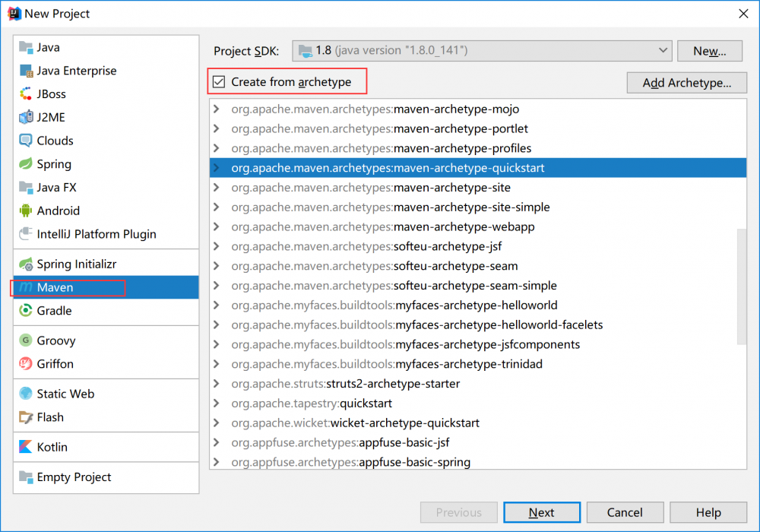760x532 pixels.
Task: Choose the JBoss icon in sidebar
Action: tap(26, 94)
